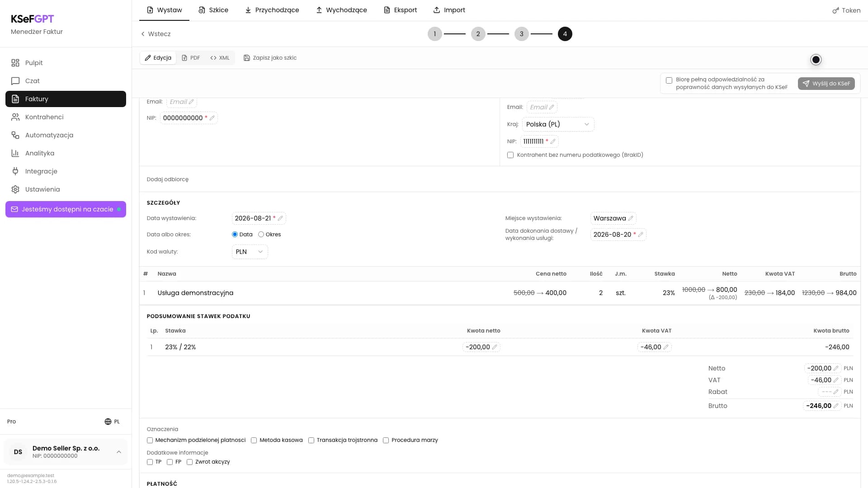Click the dark round indicator icon

[x=816, y=60]
